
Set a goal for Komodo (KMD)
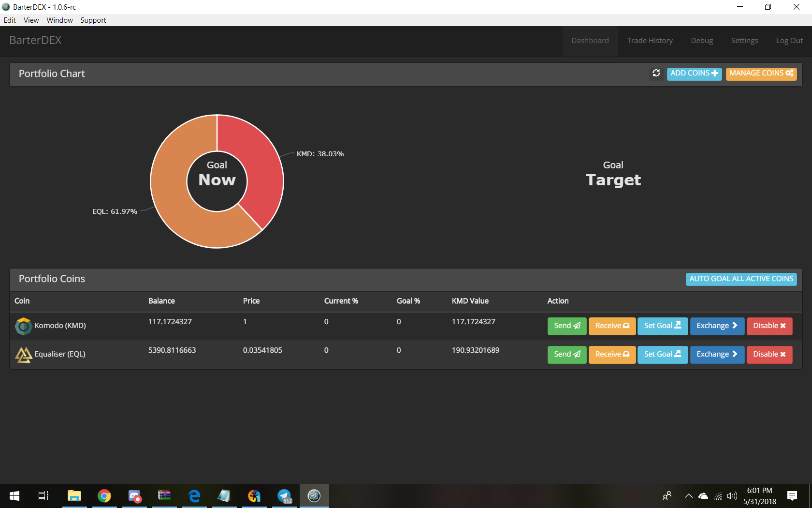(x=663, y=326)
